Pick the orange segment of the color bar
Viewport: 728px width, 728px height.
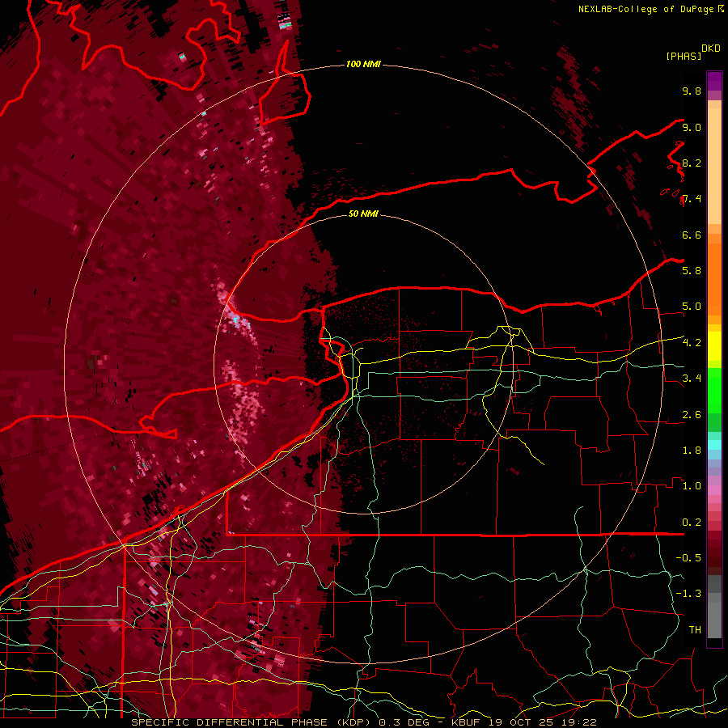[714, 278]
